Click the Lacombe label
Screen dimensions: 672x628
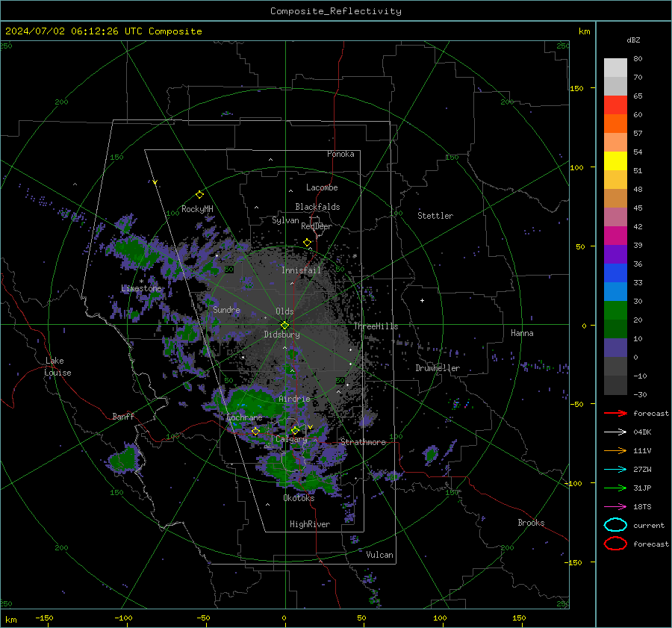(x=322, y=187)
